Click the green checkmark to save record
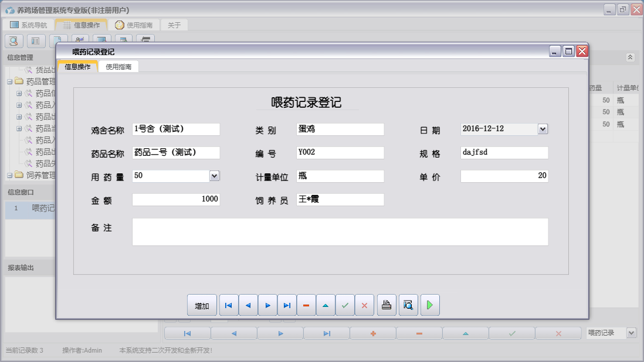644x362 pixels. (x=345, y=305)
